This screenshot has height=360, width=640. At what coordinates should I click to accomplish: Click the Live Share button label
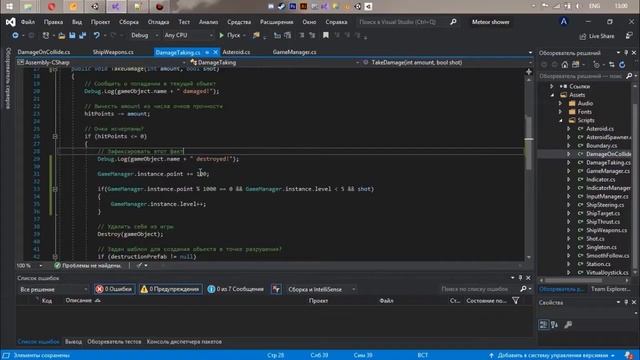602,36
